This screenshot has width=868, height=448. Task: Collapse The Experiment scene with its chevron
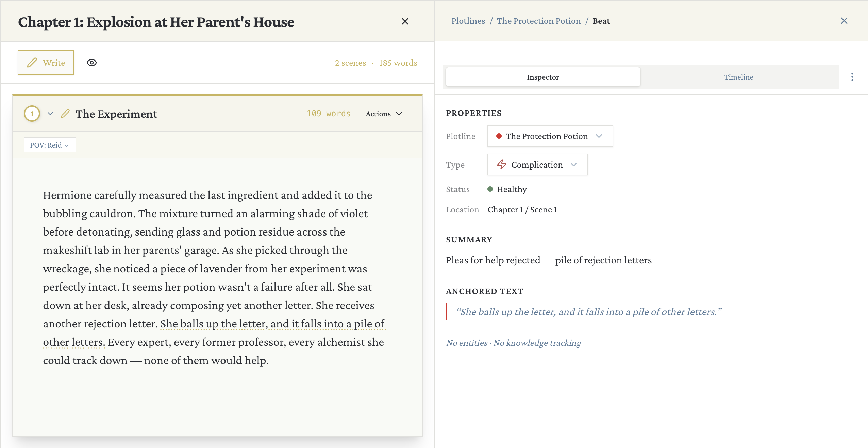pyautogui.click(x=50, y=114)
